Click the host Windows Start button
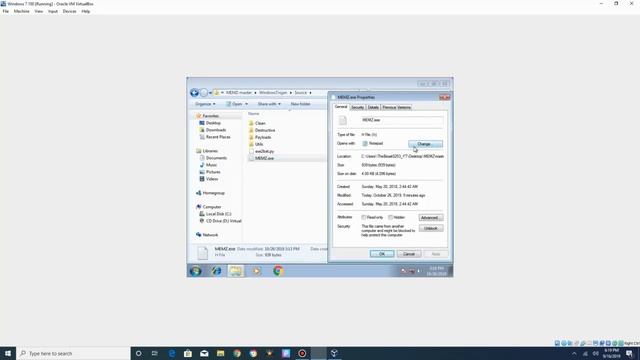 8,353
